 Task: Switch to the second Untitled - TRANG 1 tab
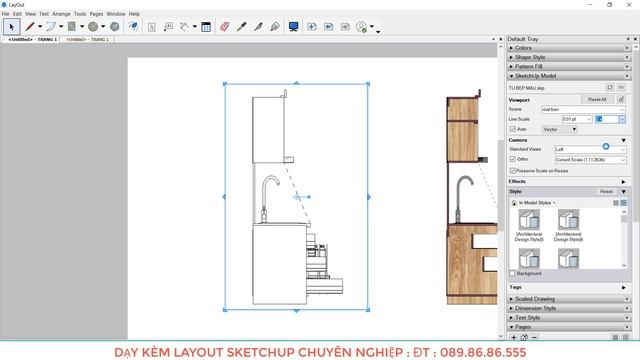[x=87, y=40]
